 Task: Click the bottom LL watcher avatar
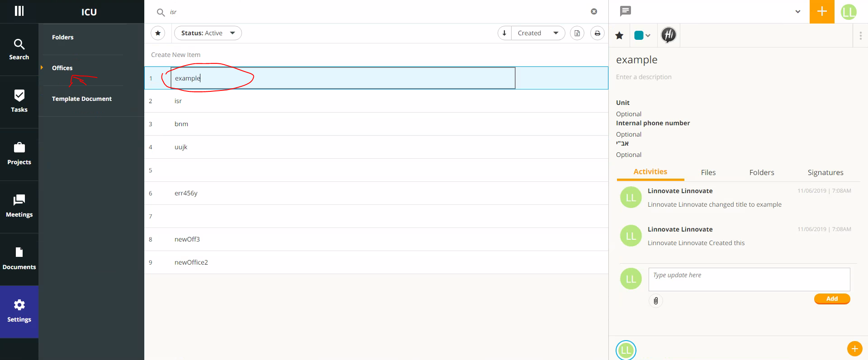tap(626, 350)
